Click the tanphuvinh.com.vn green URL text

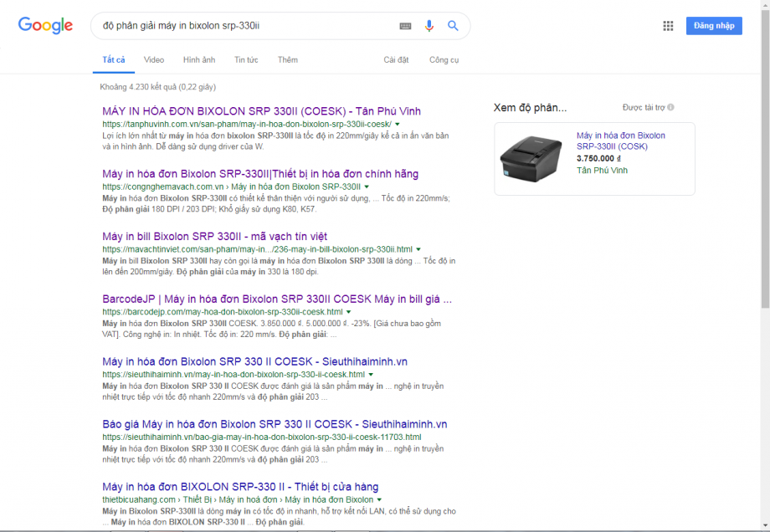[247, 124]
